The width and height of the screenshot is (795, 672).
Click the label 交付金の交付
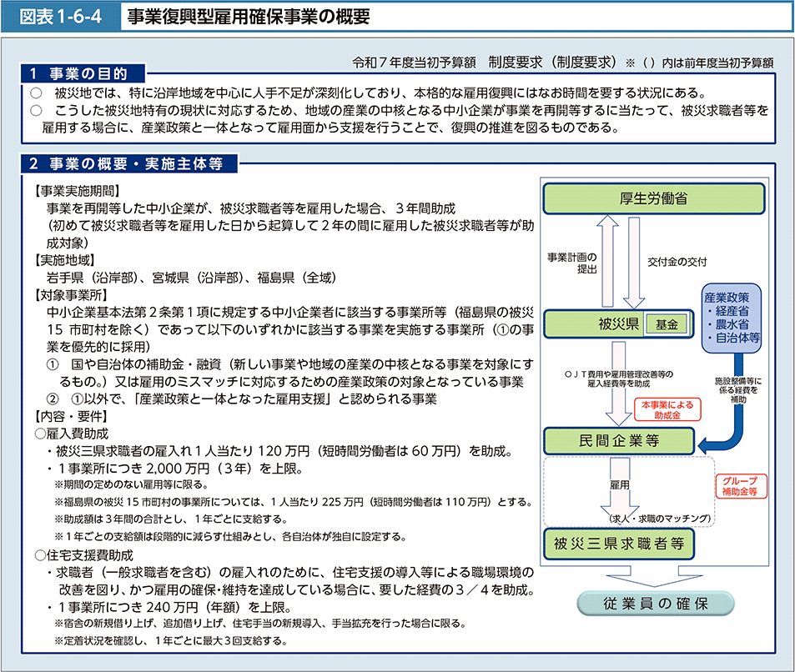coord(677,262)
